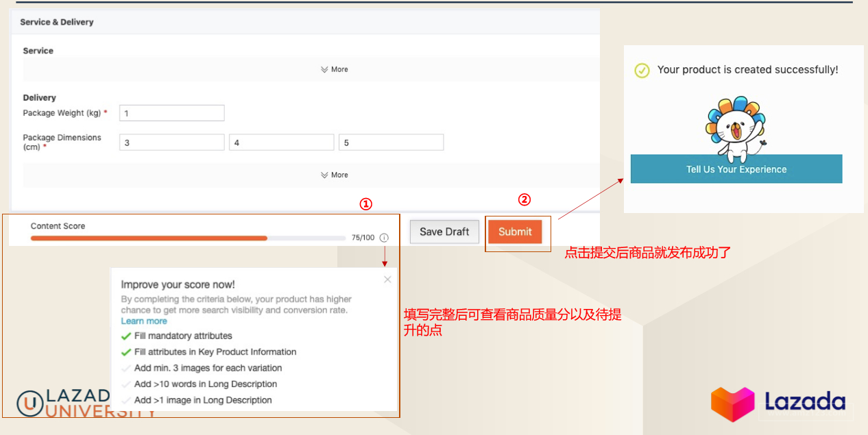This screenshot has width=868, height=435.
Task: Click the 75/100 score value
Action: pyautogui.click(x=363, y=238)
